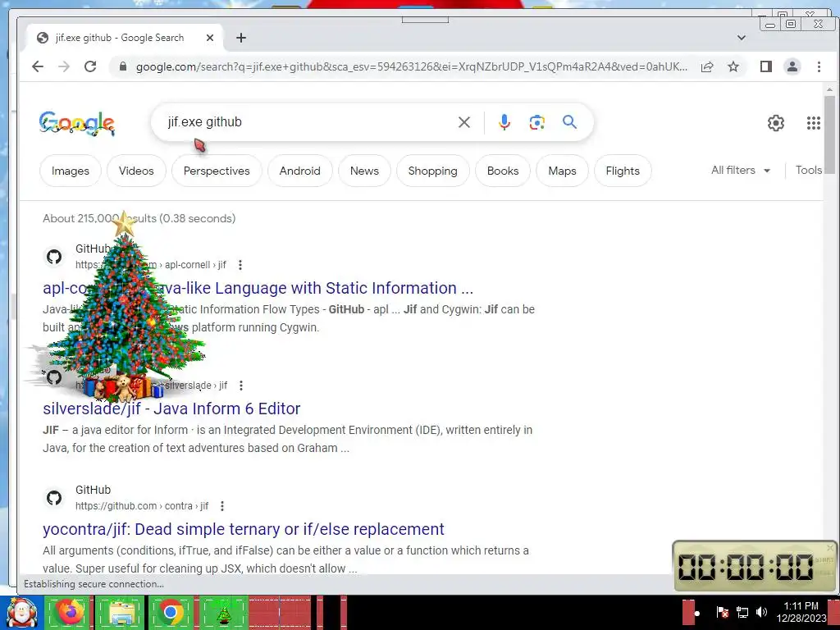Expand the All filters dropdown
This screenshot has height=630, width=840.
(x=741, y=171)
